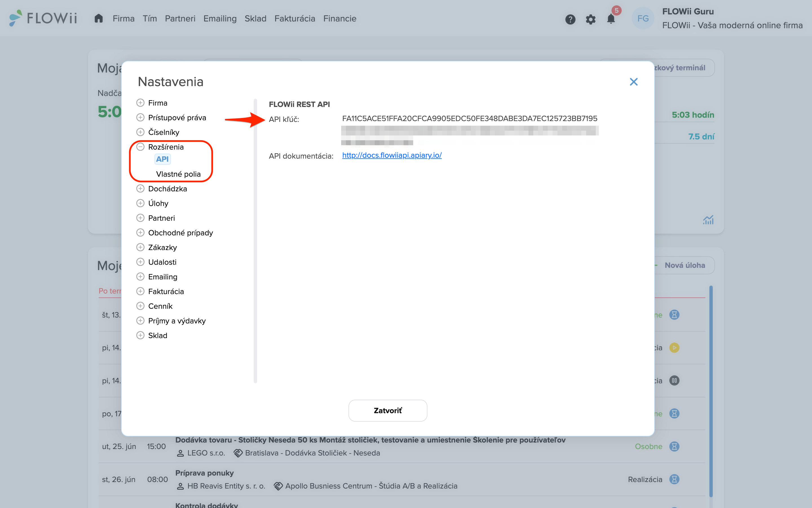This screenshot has width=812, height=508.
Task: Expand the Zákazky settings
Action: [140, 247]
